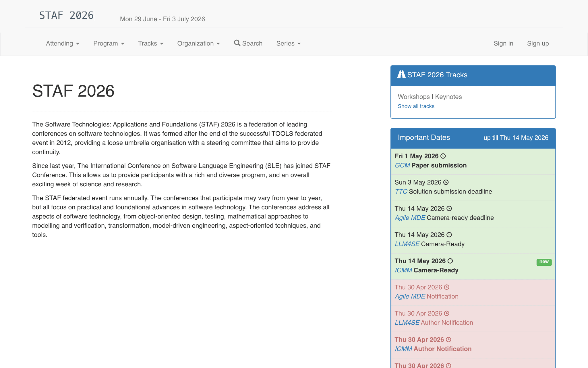Open LLM4SE link in Author Notification row

(x=407, y=322)
